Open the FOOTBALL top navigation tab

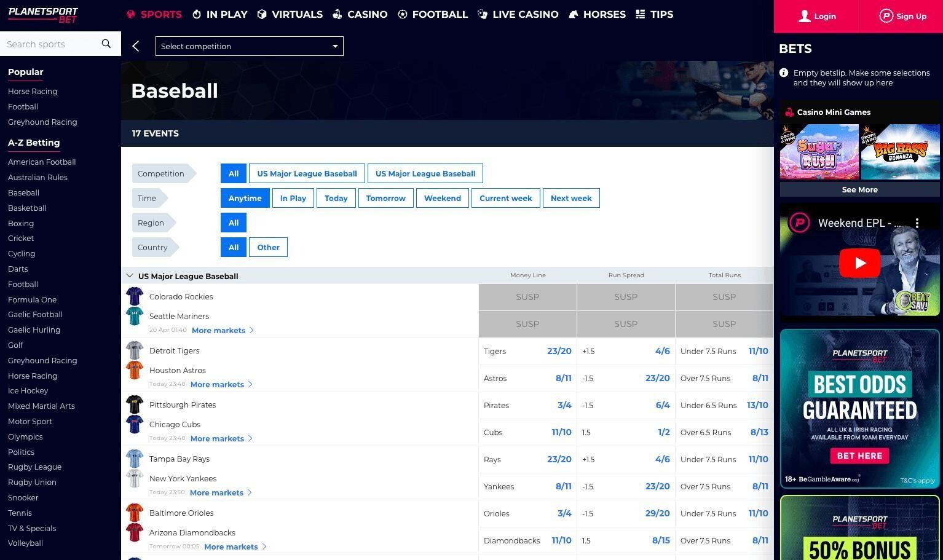433,14
